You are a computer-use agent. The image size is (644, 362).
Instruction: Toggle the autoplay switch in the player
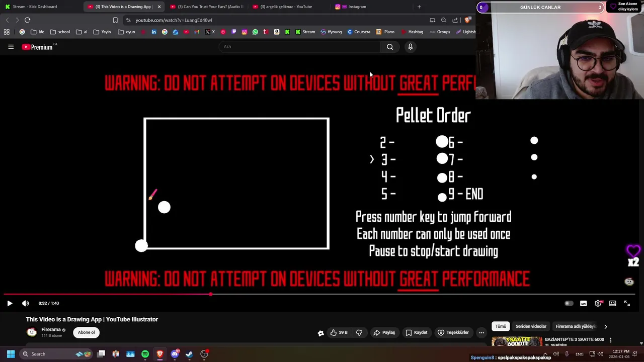[569, 303]
